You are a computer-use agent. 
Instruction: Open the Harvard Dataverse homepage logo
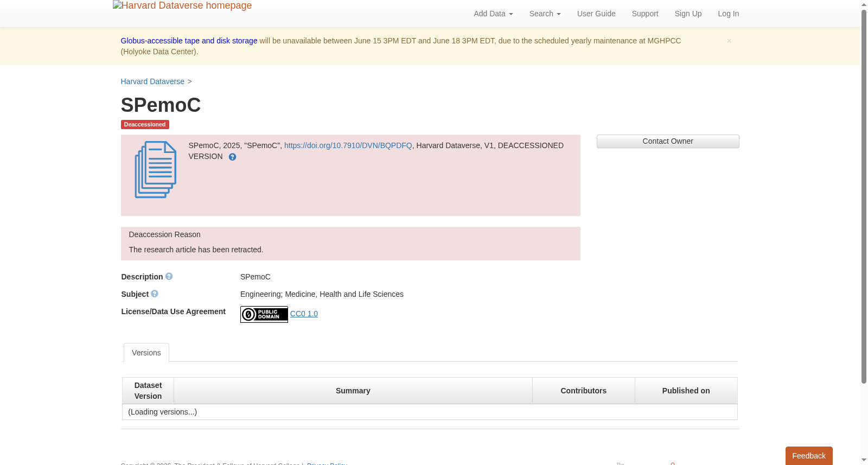182,6
